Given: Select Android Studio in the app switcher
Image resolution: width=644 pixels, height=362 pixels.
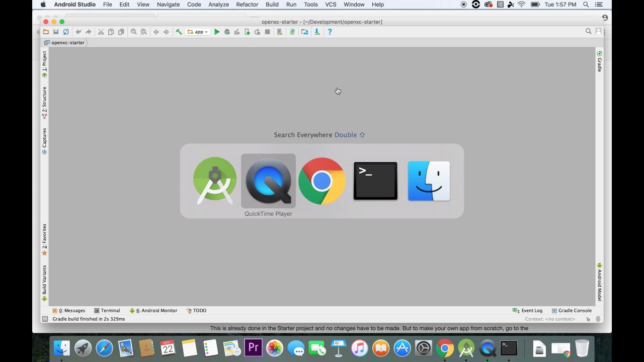Looking at the screenshot, I should pos(215,181).
